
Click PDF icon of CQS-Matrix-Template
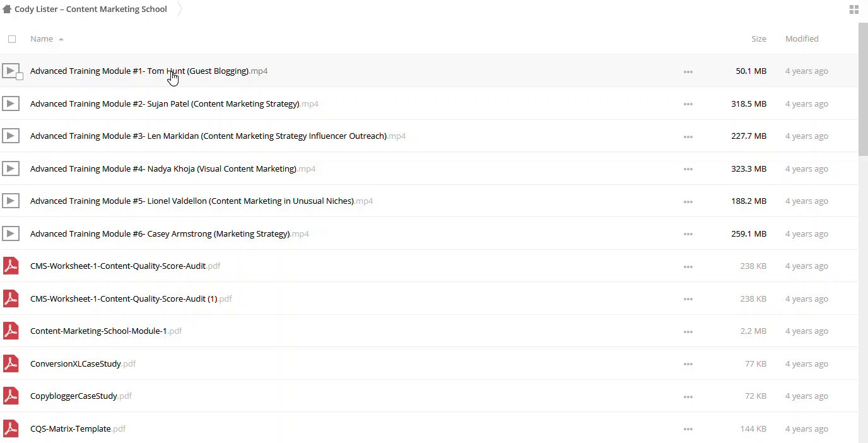(x=11, y=429)
